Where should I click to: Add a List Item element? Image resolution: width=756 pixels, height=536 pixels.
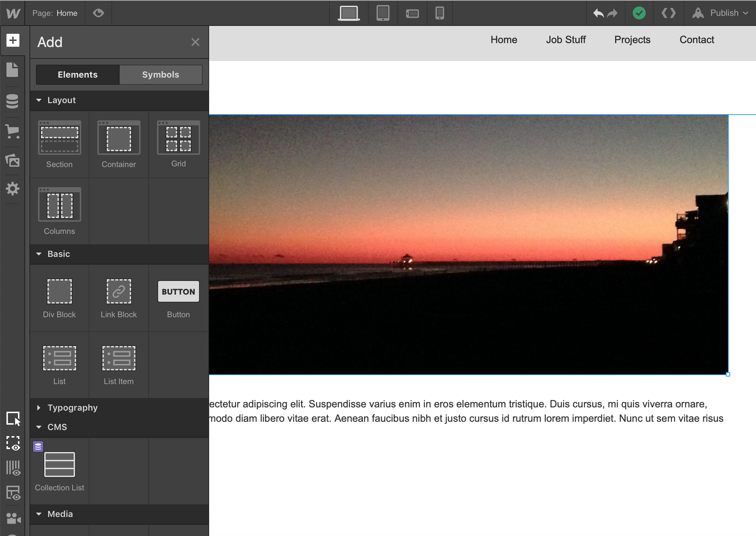tap(119, 365)
